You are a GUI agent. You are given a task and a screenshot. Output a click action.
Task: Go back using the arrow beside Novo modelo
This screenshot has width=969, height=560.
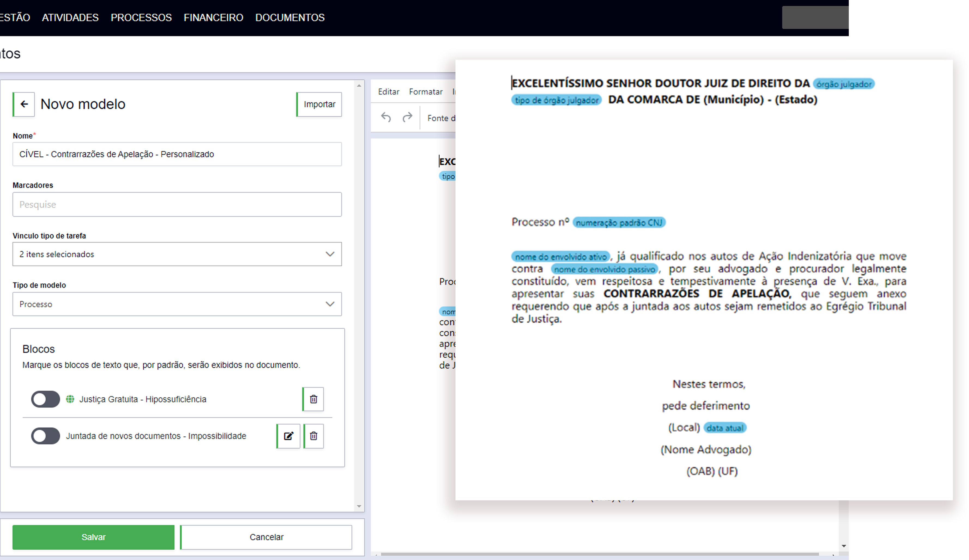24,104
